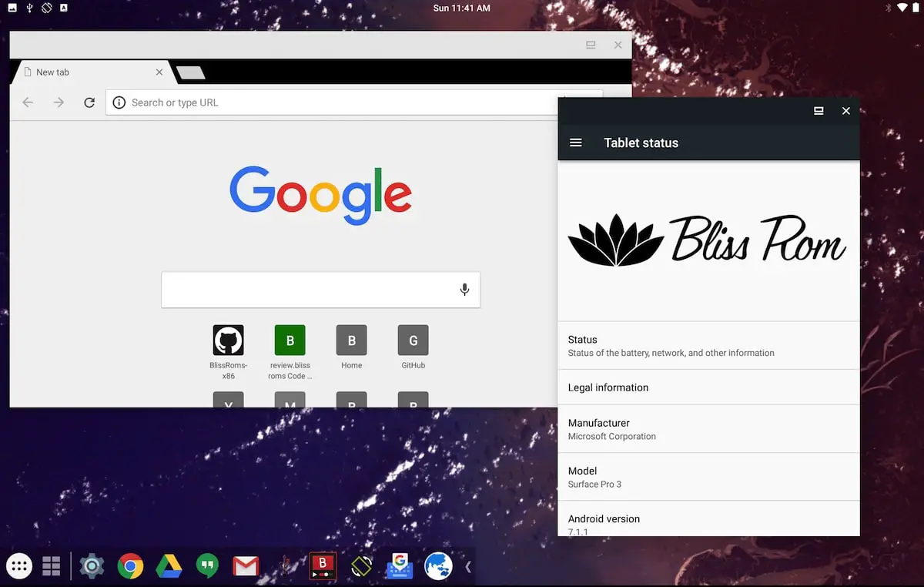Click the Google search box

(x=320, y=290)
